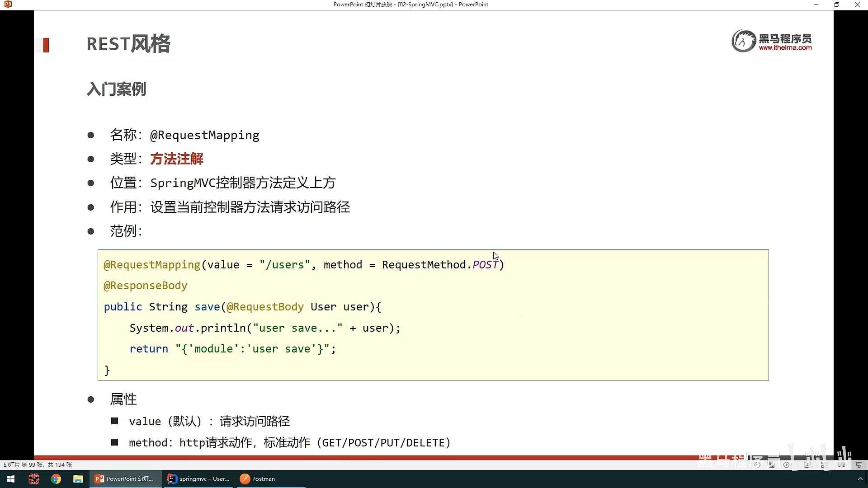Click the red pattern app taskbar icon
868x488 pixels.
(x=34, y=479)
